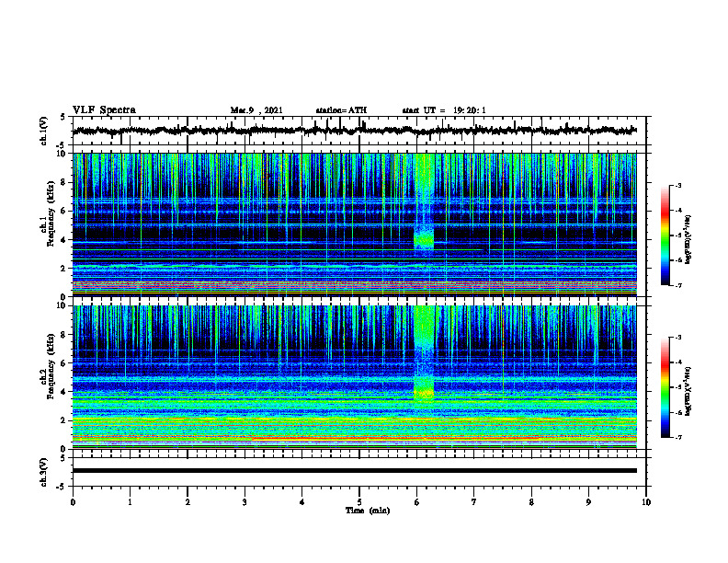Click the "ch.1(V)" waveform axis label
This screenshot has width=728, height=563.
tap(43, 131)
